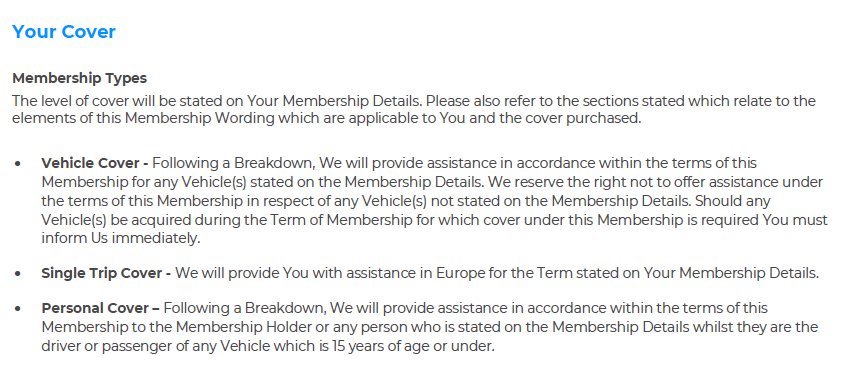
Task: Click the phrase 'inform Us immediately.'
Action: (121, 239)
